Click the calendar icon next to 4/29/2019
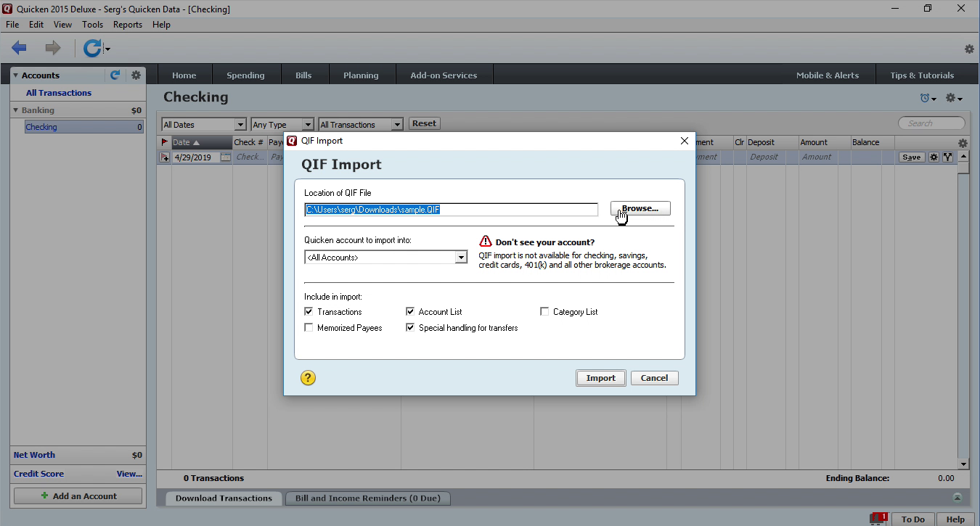The width and height of the screenshot is (980, 526). click(226, 157)
